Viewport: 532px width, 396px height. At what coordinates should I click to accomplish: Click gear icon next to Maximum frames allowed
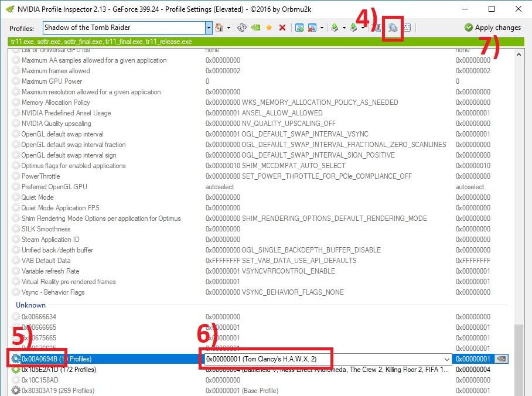click(x=16, y=70)
